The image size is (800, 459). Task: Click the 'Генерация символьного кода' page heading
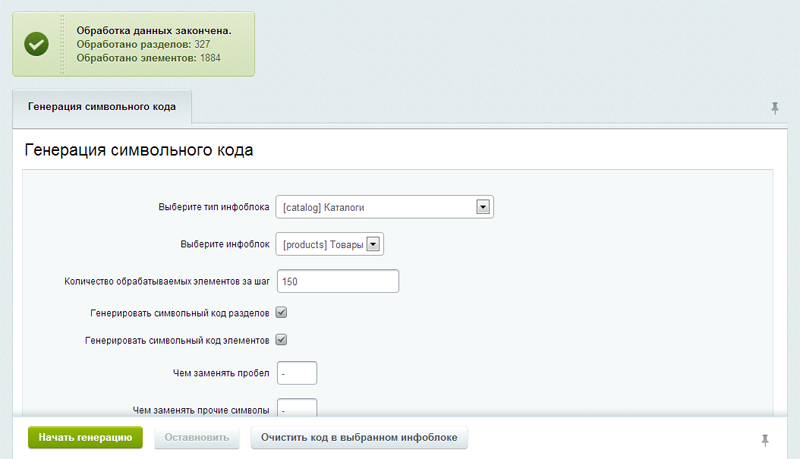pyautogui.click(x=138, y=151)
